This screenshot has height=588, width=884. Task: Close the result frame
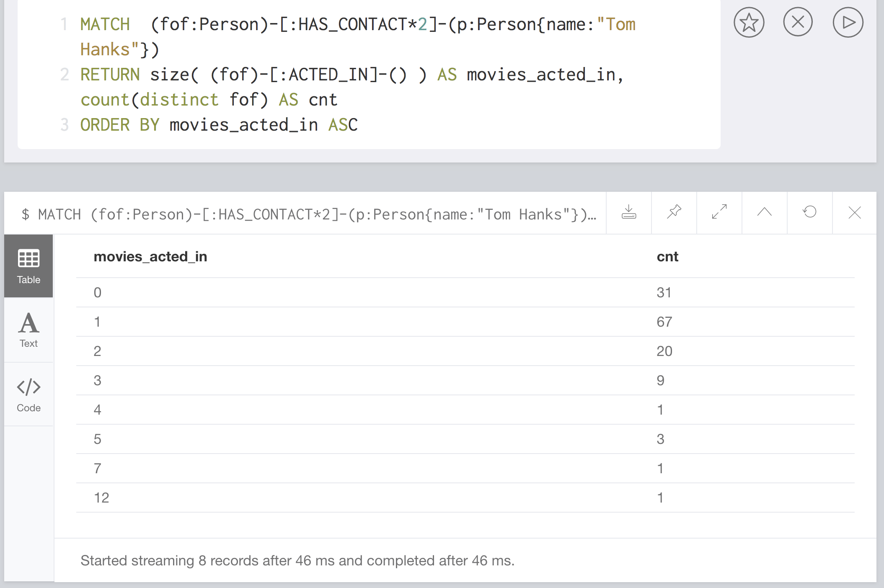coord(854,213)
